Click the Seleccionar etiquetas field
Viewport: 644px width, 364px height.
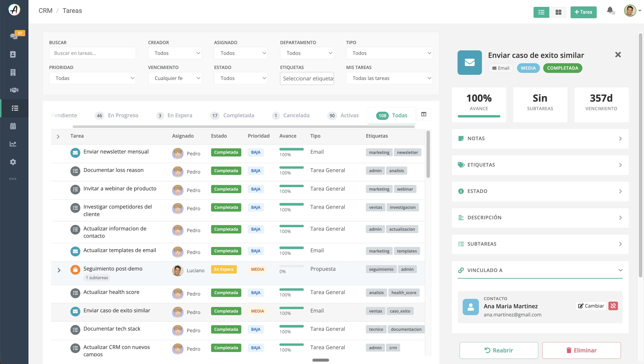tap(307, 78)
